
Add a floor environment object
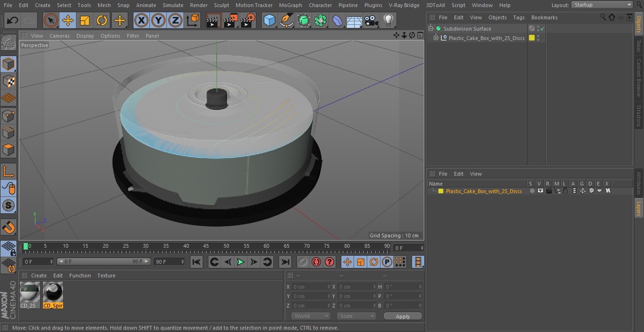pos(355,20)
